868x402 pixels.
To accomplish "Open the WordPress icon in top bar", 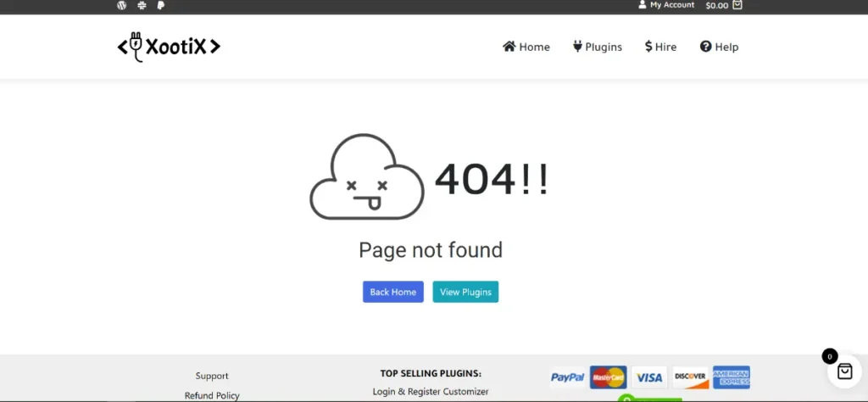I will pos(122,6).
